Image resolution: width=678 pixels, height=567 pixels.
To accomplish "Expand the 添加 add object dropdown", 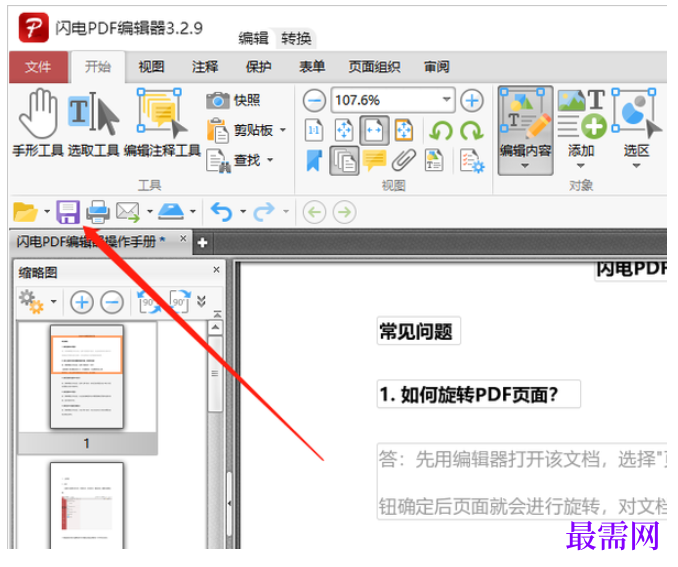I will point(581,166).
